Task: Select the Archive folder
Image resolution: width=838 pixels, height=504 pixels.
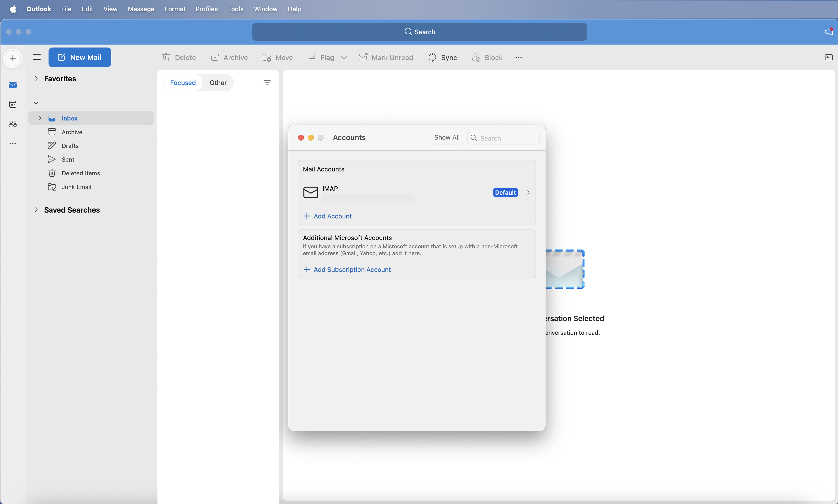Action: pyautogui.click(x=91, y=132)
